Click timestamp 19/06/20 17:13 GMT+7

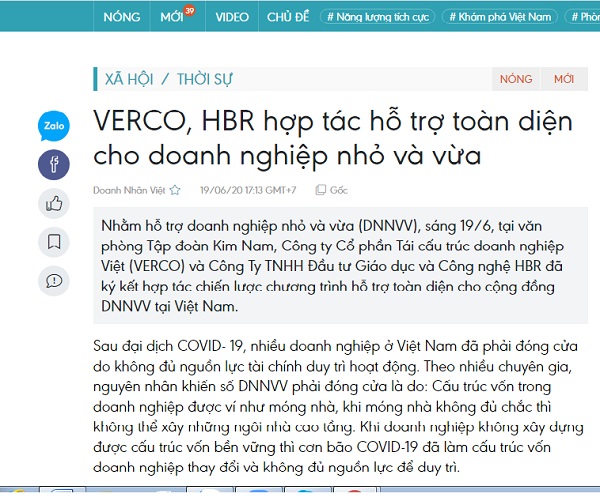pyautogui.click(x=248, y=190)
